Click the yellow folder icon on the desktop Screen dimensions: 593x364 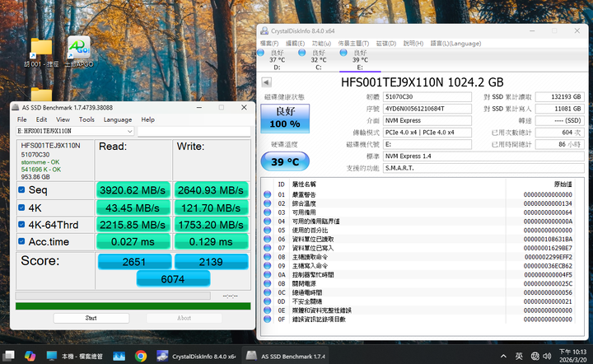[x=40, y=49]
